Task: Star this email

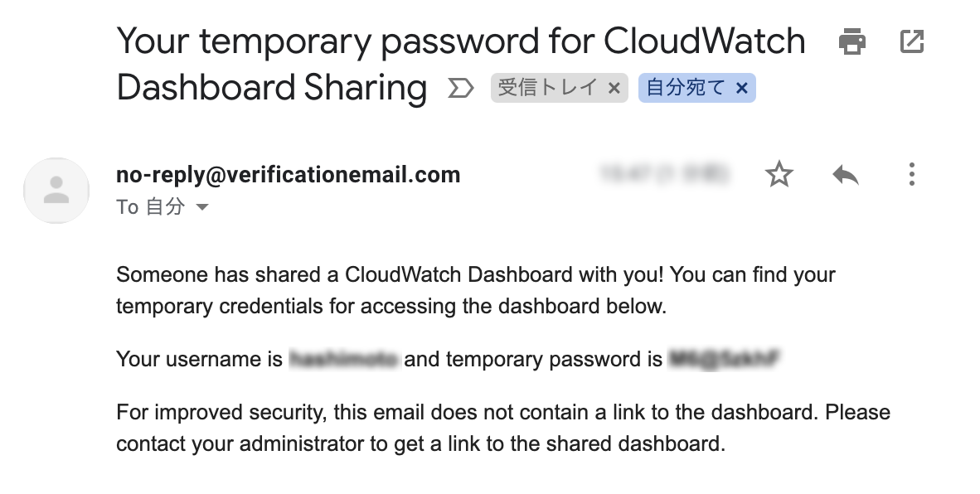Action: [779, 174]
